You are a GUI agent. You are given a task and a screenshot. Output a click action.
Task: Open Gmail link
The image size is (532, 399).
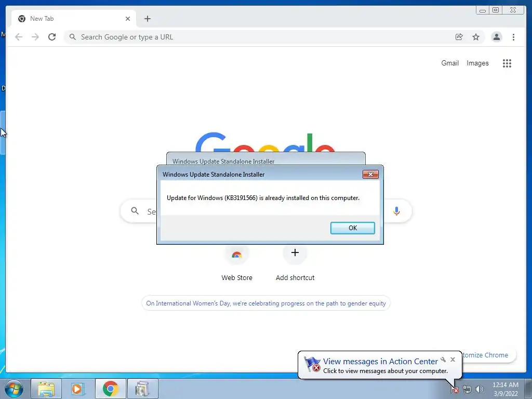pos(450,63)
